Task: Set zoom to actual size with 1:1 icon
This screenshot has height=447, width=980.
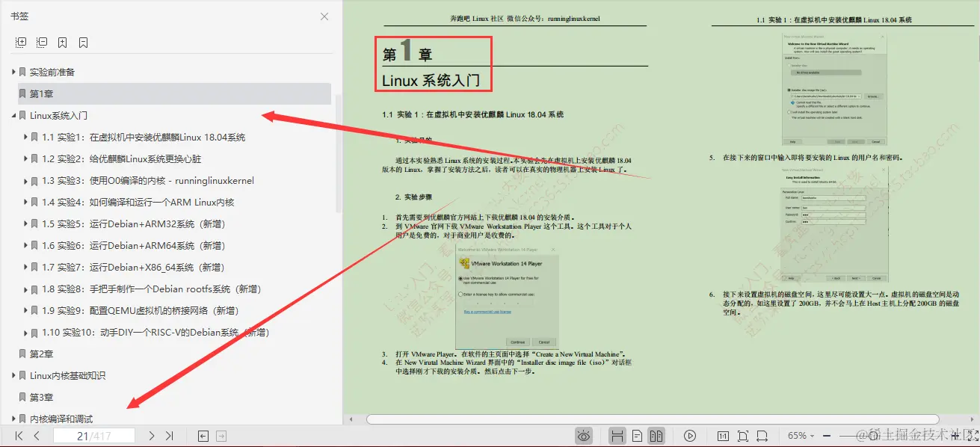Action: pyautogui.click(x=721, y=434)
